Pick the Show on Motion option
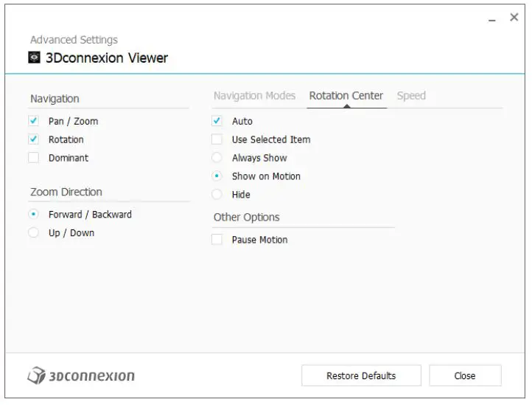532x405 pixels. [217, 176]
